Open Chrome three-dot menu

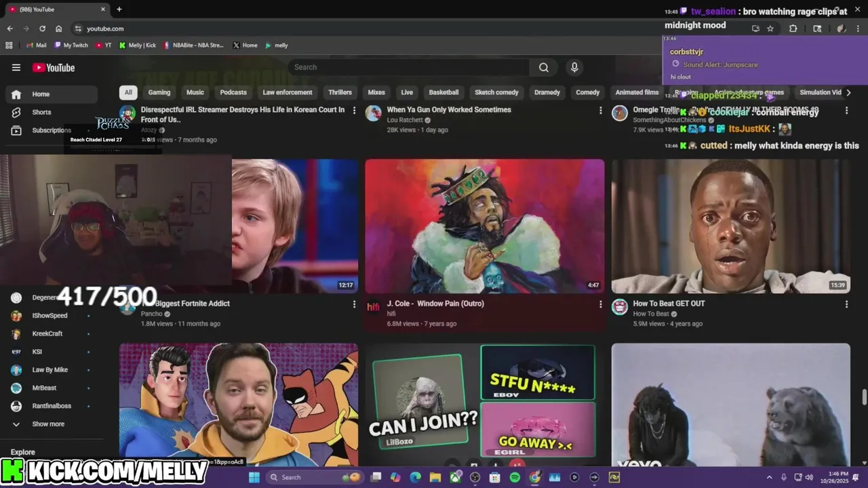(858, 28)
